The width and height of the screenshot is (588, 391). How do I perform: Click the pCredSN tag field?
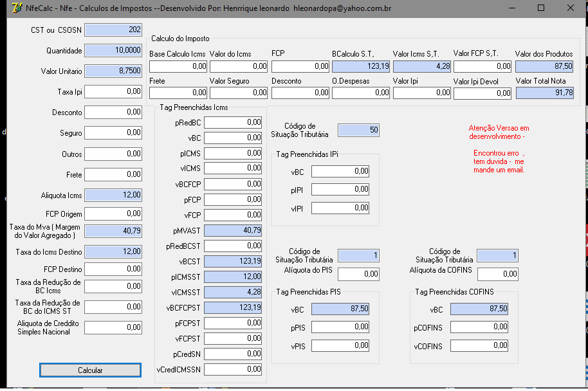click(233, 354)
